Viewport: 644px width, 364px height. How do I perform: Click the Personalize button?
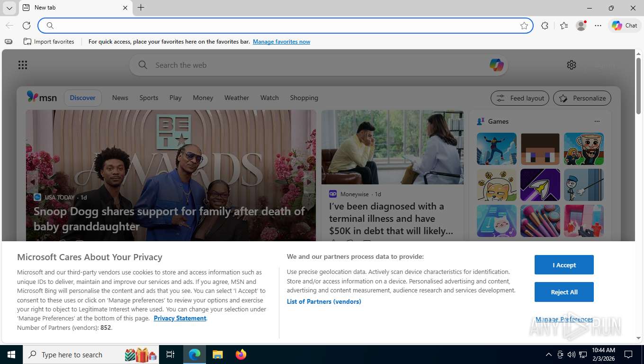click(x=582, y=98)
